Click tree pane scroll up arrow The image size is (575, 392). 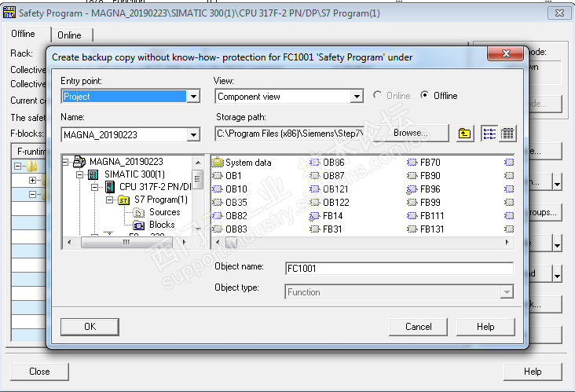coord(198,163)
